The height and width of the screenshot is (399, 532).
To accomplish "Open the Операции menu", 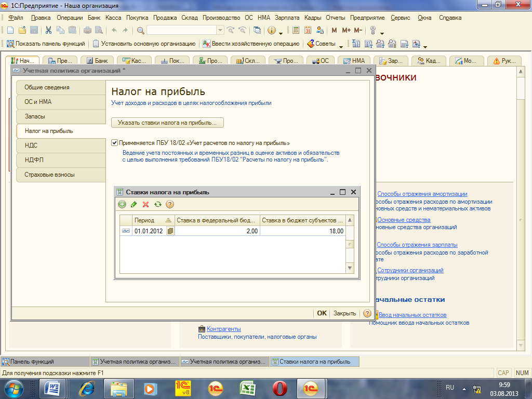I will click(70, 18).
